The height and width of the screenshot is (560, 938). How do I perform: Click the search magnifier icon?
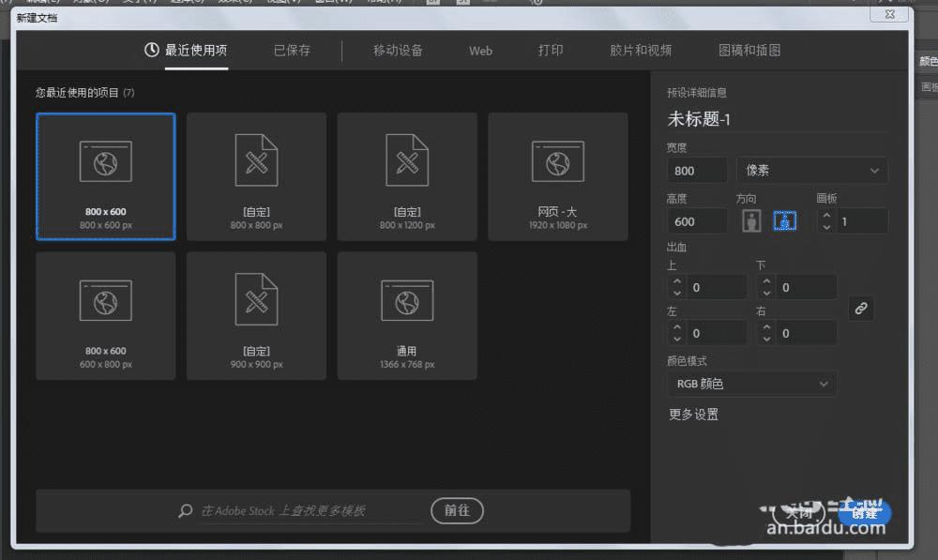pos(186,511)
